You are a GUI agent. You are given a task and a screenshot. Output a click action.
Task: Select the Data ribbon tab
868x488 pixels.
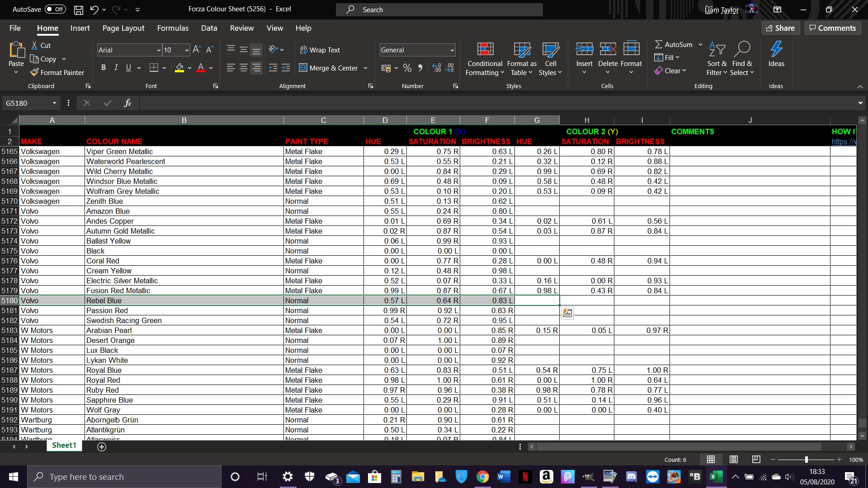click(209, 28)
